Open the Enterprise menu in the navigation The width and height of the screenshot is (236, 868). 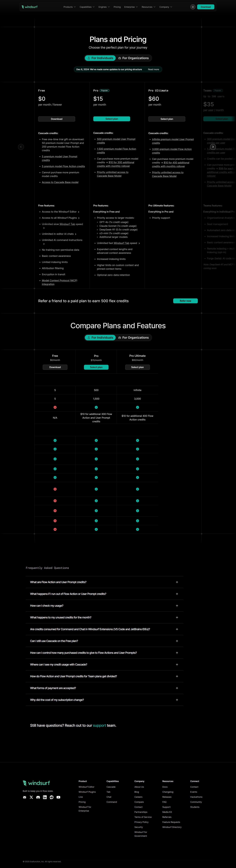(131, 7)
